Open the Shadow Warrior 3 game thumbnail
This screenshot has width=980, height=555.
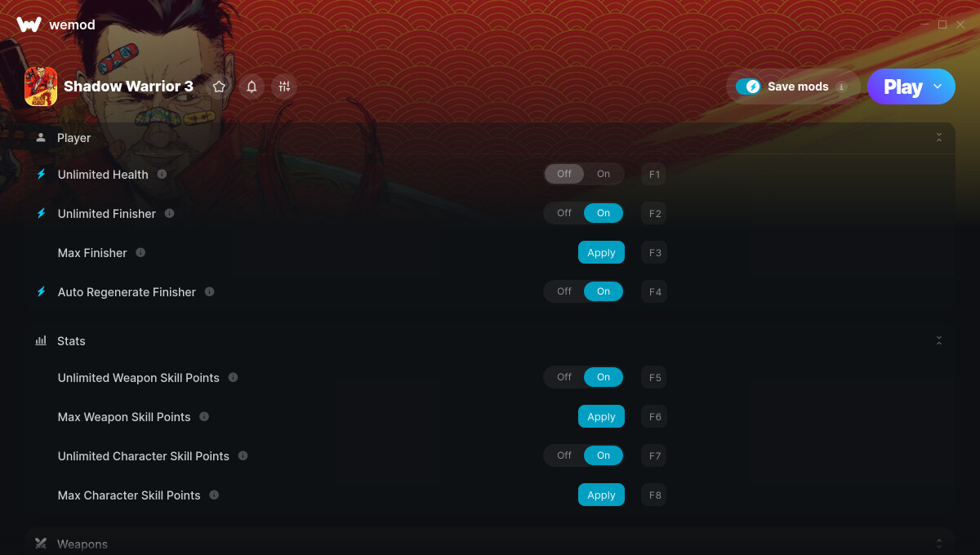pos(41,87)
